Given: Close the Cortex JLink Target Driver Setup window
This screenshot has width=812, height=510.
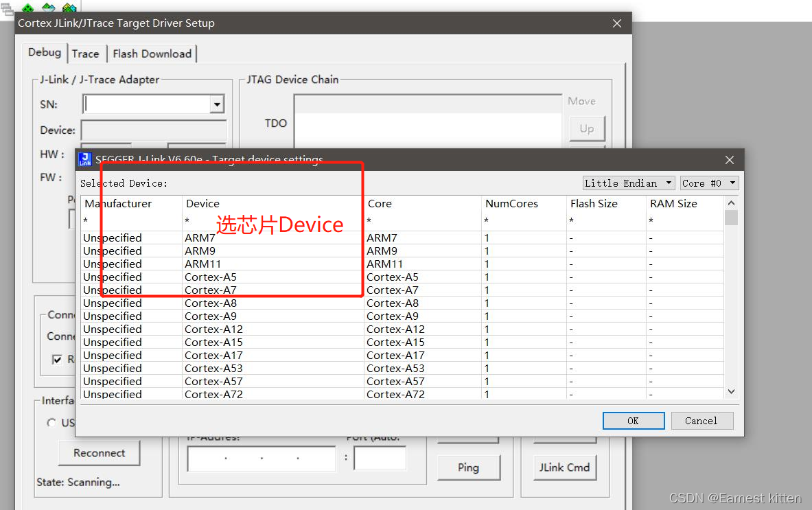Looking at the screenshot, I should [x=617, y=23].
